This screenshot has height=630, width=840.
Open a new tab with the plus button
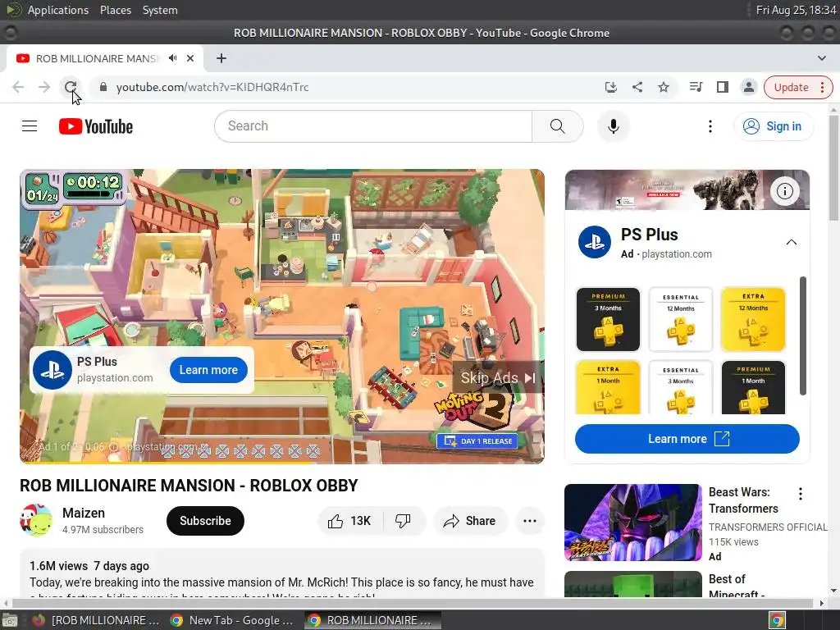pos(221,58)
